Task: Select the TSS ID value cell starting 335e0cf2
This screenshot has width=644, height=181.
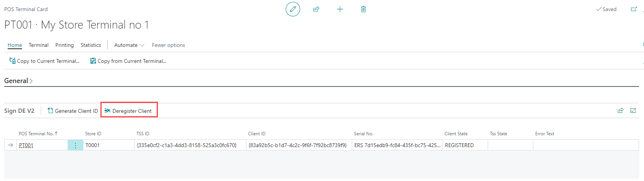Action: tap(190, 145)
